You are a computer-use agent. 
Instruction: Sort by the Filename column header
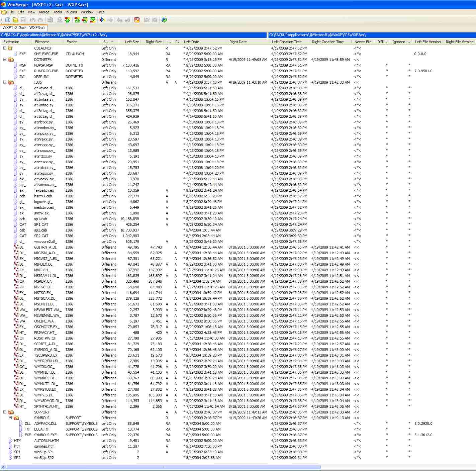47,42
